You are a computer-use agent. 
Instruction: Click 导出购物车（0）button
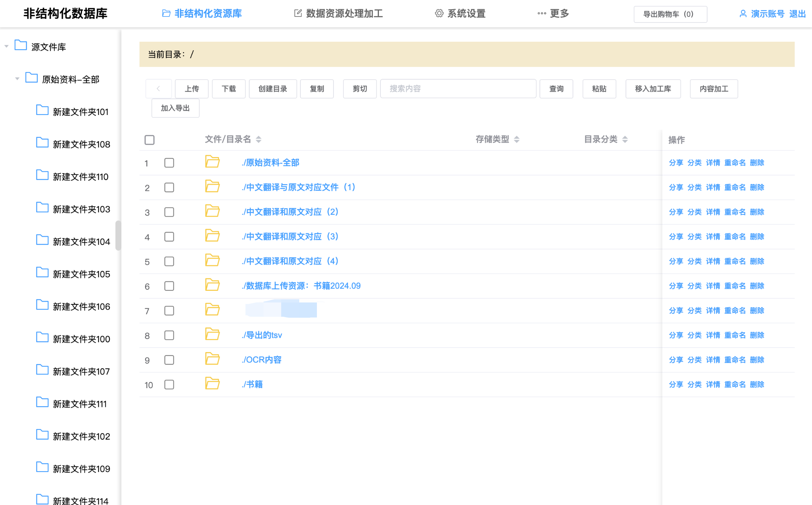coord(670,14)
